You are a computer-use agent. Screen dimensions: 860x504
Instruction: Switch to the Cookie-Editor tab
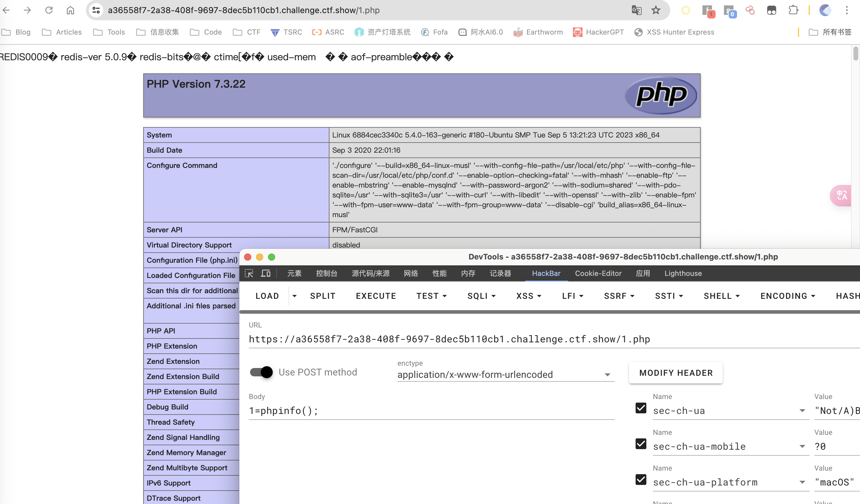598,273
